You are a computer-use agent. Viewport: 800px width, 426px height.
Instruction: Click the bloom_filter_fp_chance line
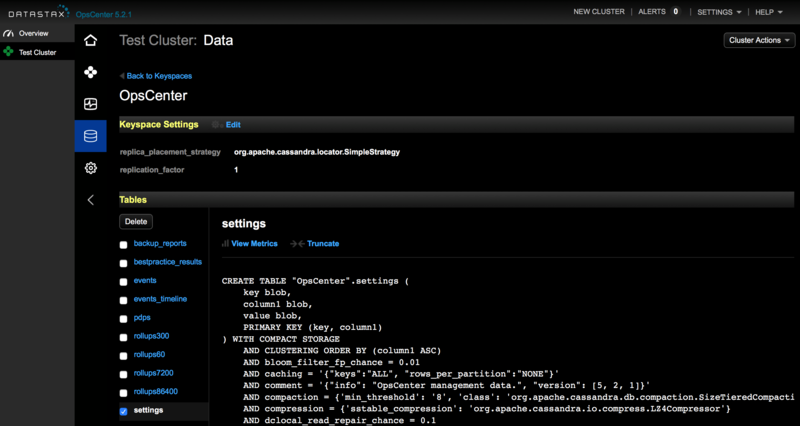332,363
